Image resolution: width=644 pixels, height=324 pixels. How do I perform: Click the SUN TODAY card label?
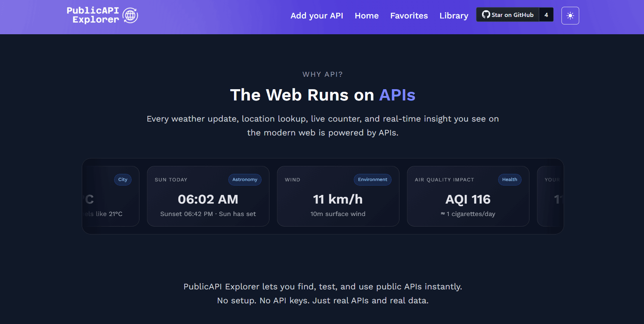coord(171,180)
